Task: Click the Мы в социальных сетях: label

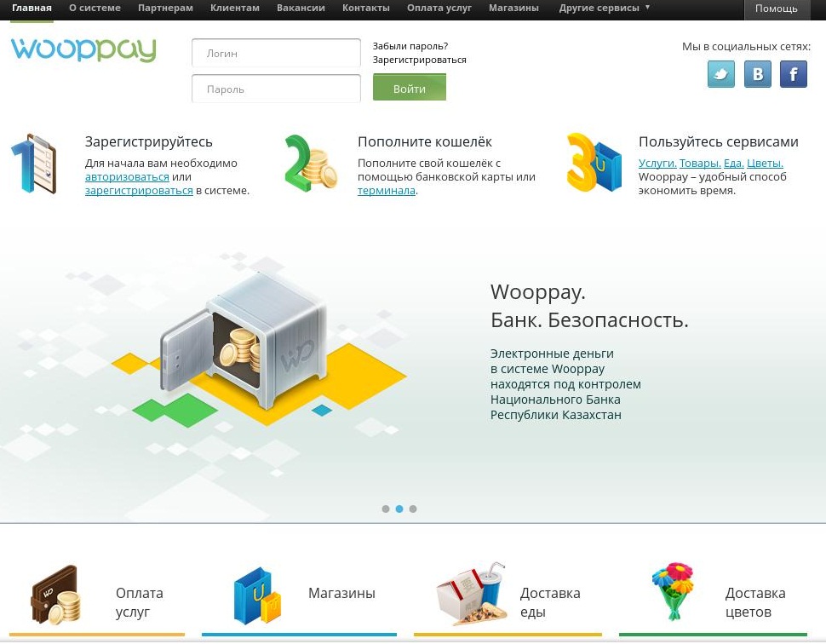Action: pos(747,46)
